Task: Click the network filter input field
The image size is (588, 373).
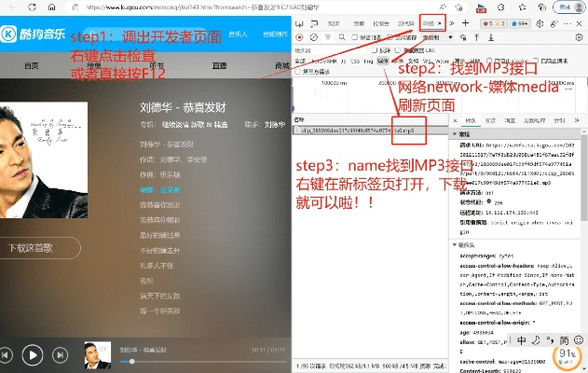Action: pos(331,50)
